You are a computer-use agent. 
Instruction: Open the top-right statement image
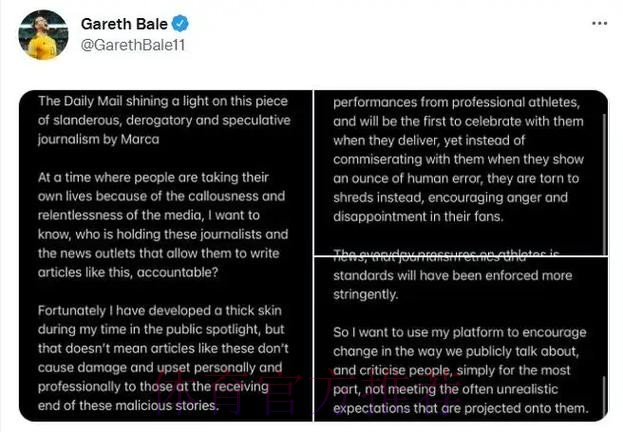point(461,170)
